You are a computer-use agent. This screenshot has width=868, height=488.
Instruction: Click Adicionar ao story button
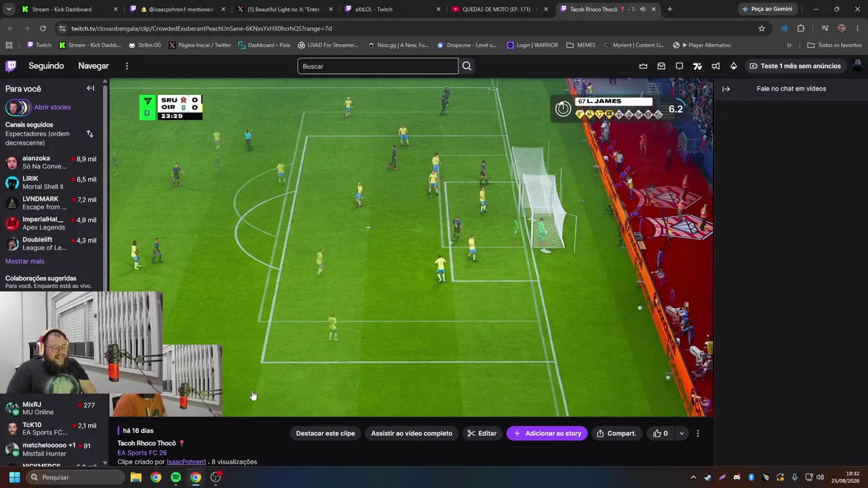[x=548, y=433]
